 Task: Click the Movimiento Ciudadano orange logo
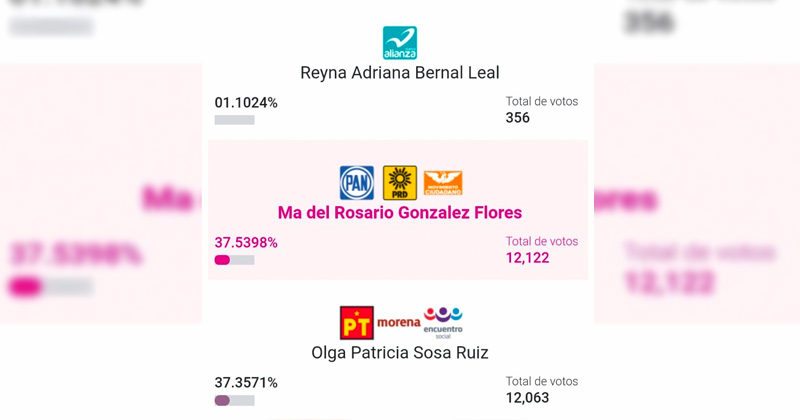[x=443, y=183]
